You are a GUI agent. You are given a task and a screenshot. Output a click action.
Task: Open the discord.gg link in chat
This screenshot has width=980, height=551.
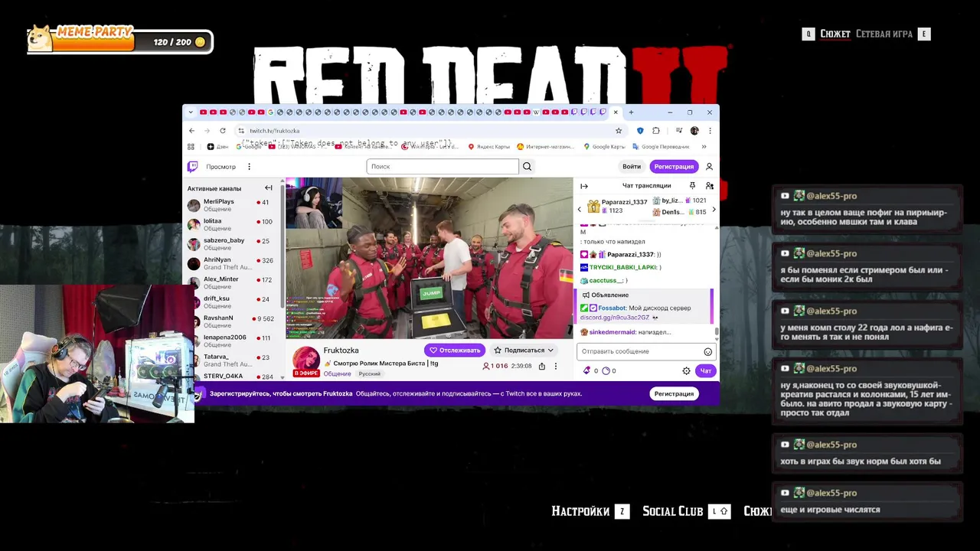pyautogui.click(x=615, y=318)
